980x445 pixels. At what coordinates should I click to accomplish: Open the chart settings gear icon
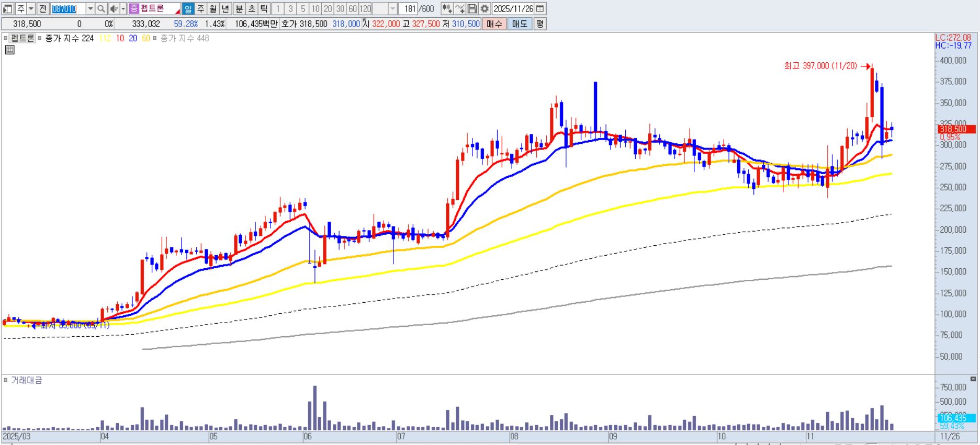485,9
